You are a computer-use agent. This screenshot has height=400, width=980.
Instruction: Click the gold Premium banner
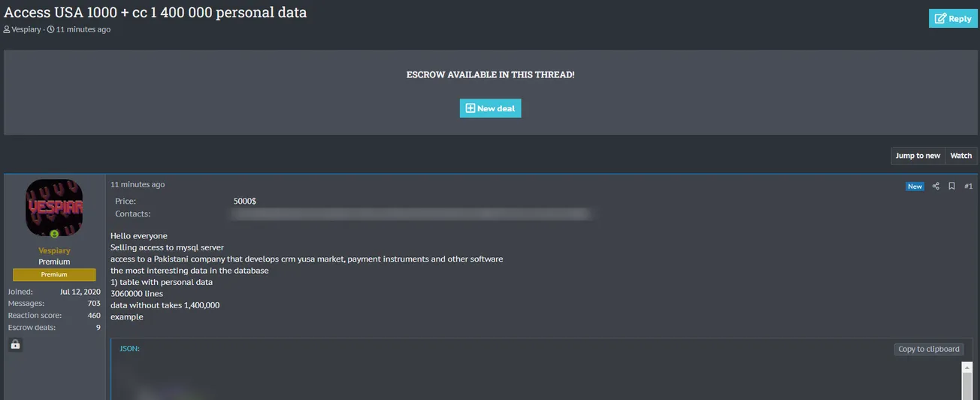point(54,274)
